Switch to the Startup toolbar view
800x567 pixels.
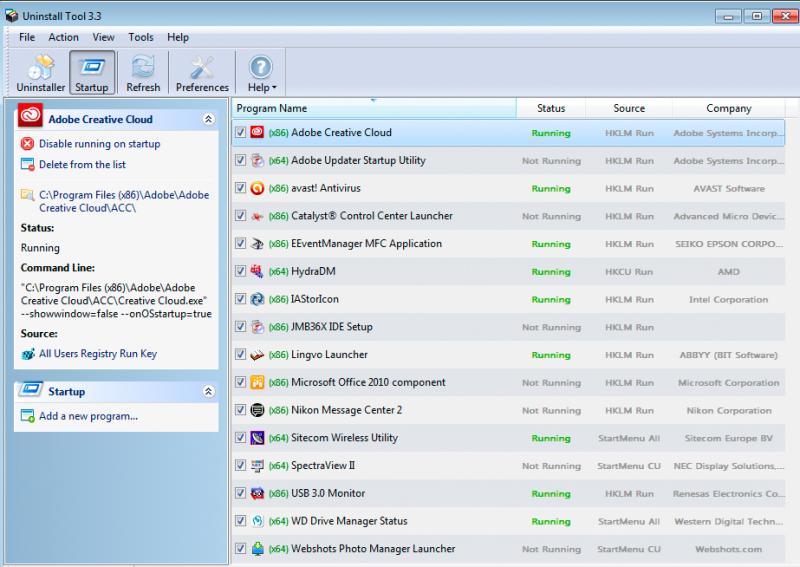[92, 73]
